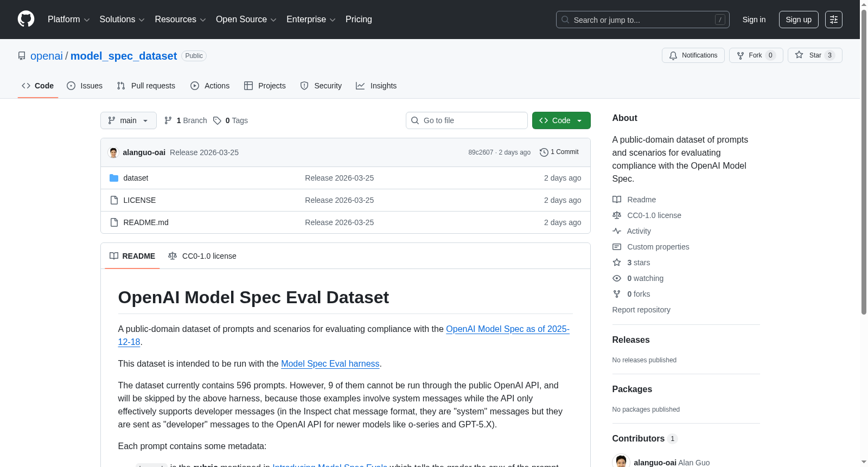Open the LICENSE file name
Viewport: 868px width, 467px height.
click(139, 200)
